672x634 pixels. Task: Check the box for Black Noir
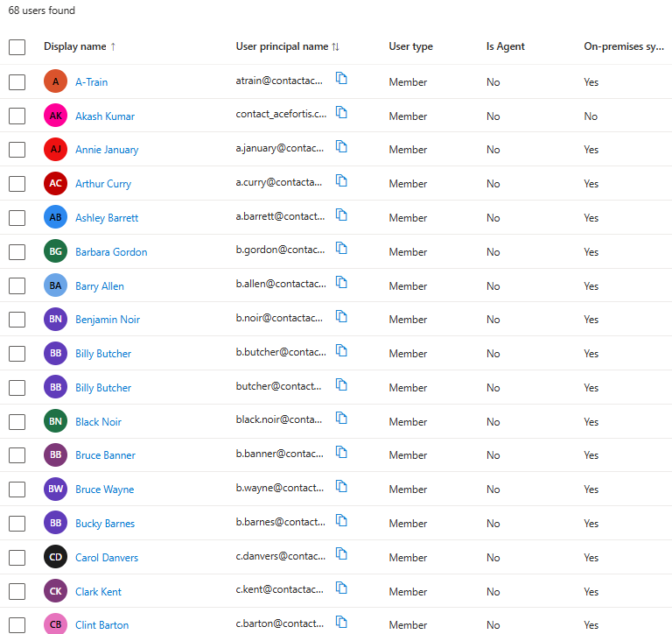[17, 422]
